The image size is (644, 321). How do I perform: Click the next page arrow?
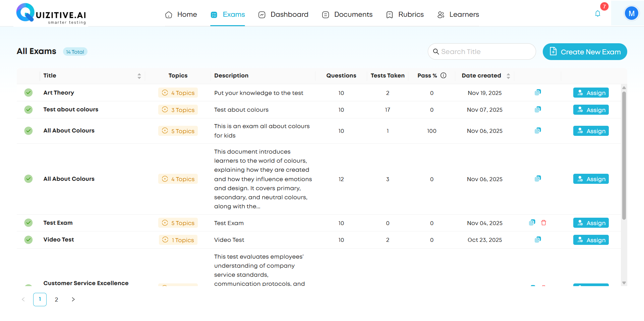pos(73,300)
